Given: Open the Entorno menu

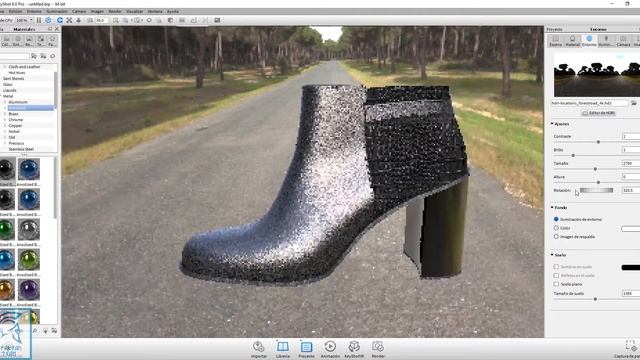Looking at the screenshot, I should (x=34, y=11).
